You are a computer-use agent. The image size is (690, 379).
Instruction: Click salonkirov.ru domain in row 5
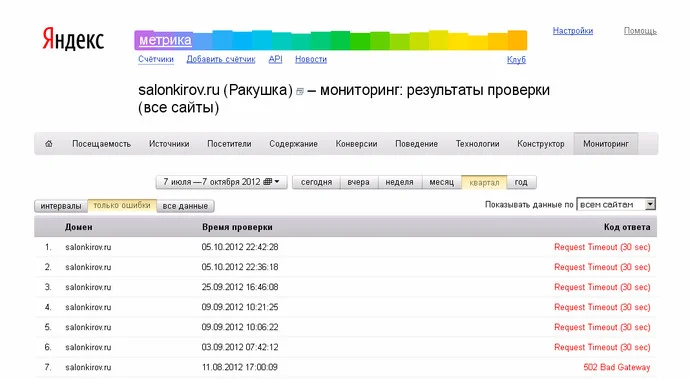click(x=88, y=327)
